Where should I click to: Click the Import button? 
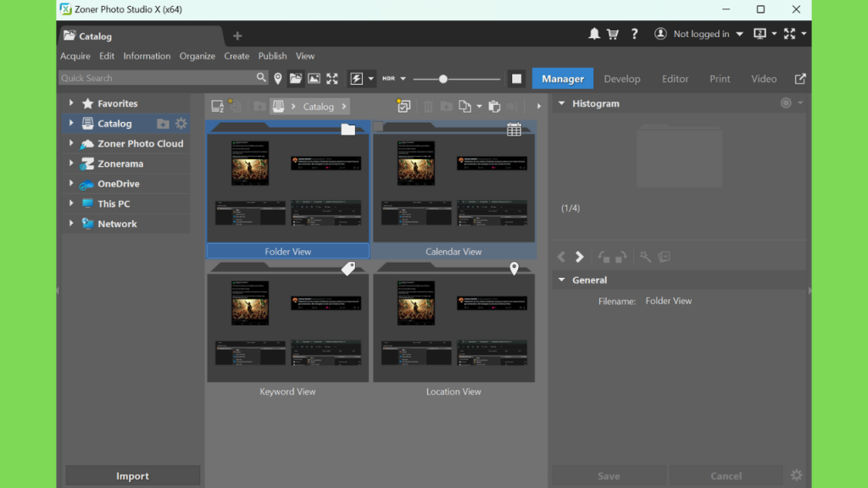(132, 476)
